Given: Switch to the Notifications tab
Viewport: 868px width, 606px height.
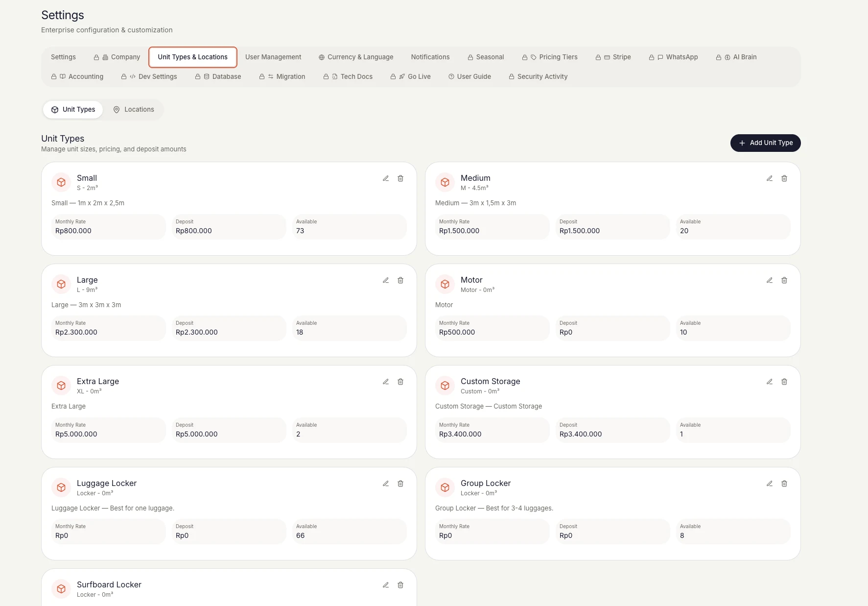Looking at the screenshot, I should click(430, 57).
